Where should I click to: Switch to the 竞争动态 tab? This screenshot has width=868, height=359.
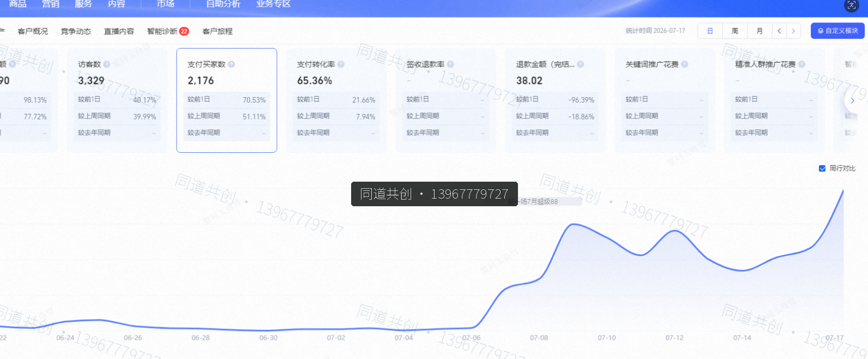click(76, 32)
